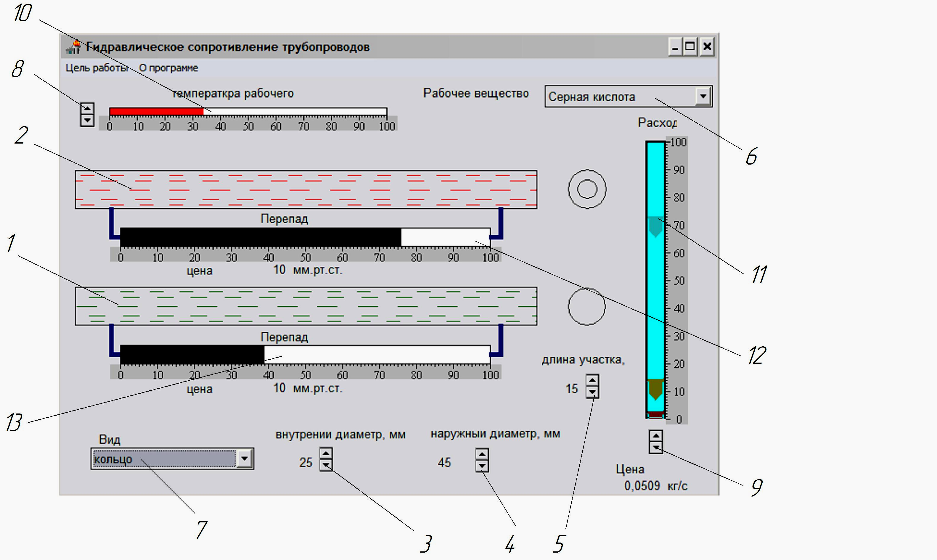Minimize the Гидравлическое сопротивление window
This screenshot has width=937, height=560.
pos(675,47)
